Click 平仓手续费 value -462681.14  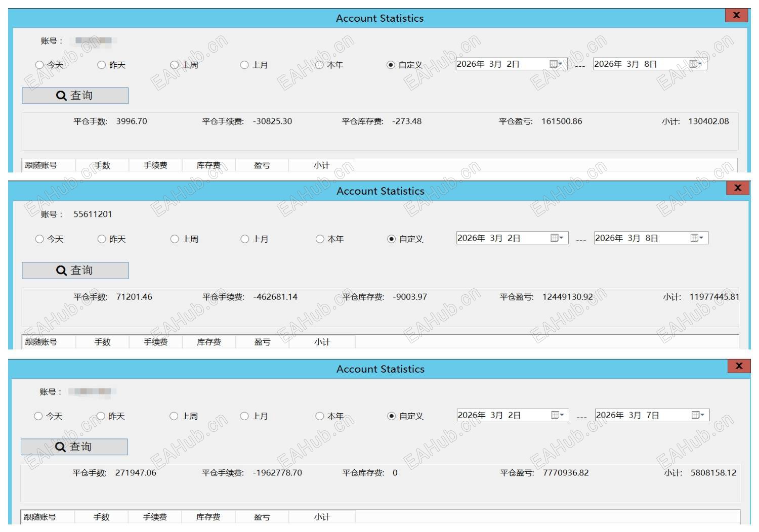point(275,297)
